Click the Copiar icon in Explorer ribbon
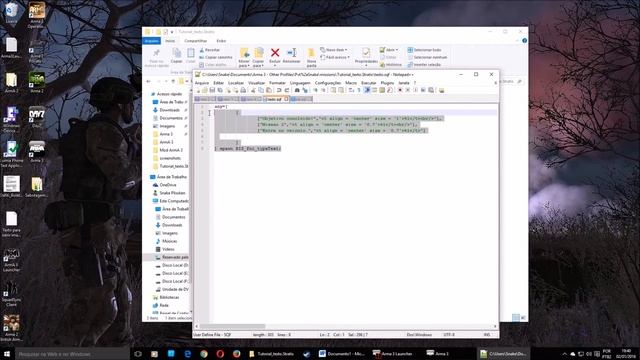 (177, 53)
